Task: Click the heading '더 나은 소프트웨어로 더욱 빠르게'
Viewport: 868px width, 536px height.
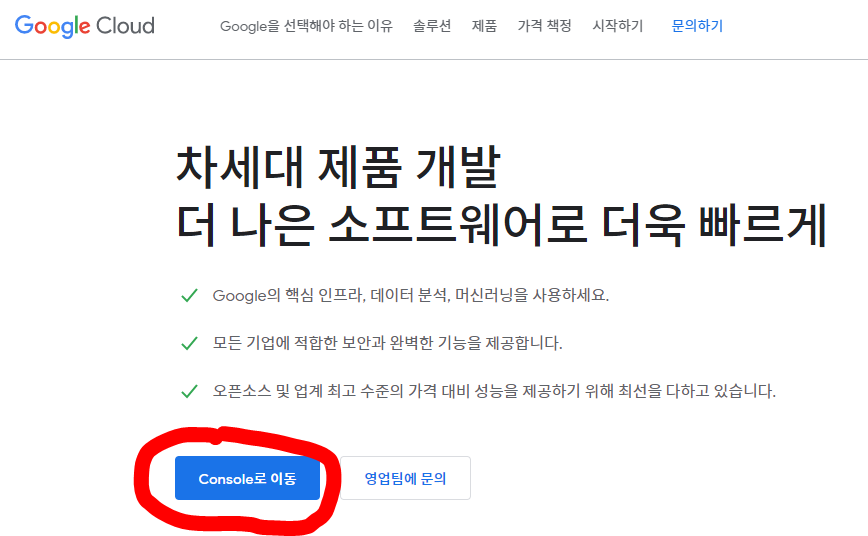Action: (x=502, y=226)
